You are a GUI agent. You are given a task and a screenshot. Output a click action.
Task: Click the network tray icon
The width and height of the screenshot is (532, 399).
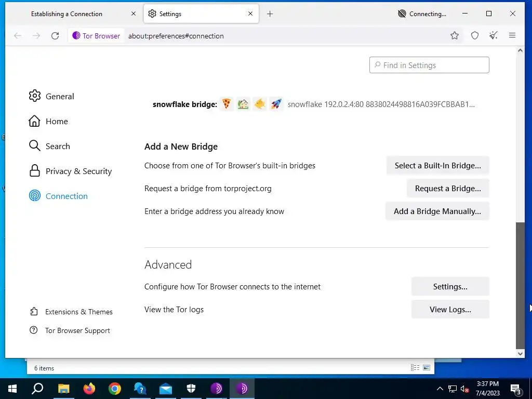coord(453,389)
